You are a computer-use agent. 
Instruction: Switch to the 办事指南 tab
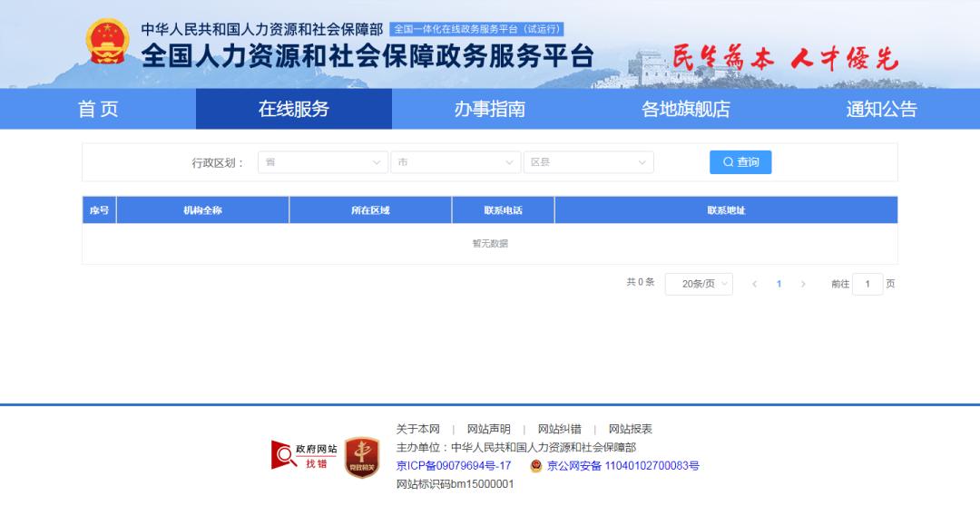489,109
